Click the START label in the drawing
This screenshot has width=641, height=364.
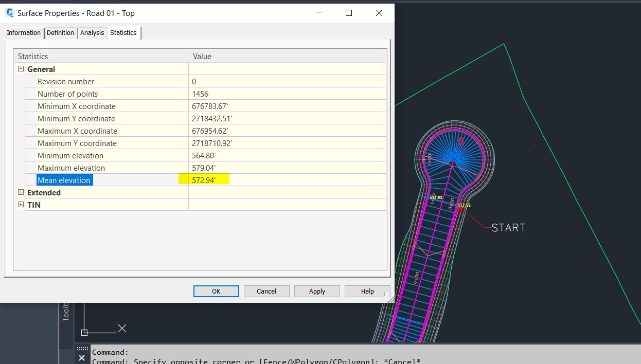click(x=508, y=227)
